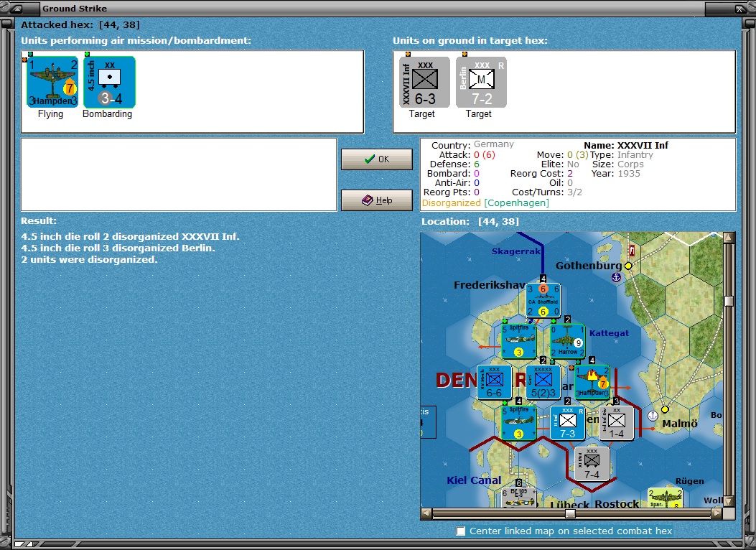Click the horizontal map scrollbar thumb

570,513
